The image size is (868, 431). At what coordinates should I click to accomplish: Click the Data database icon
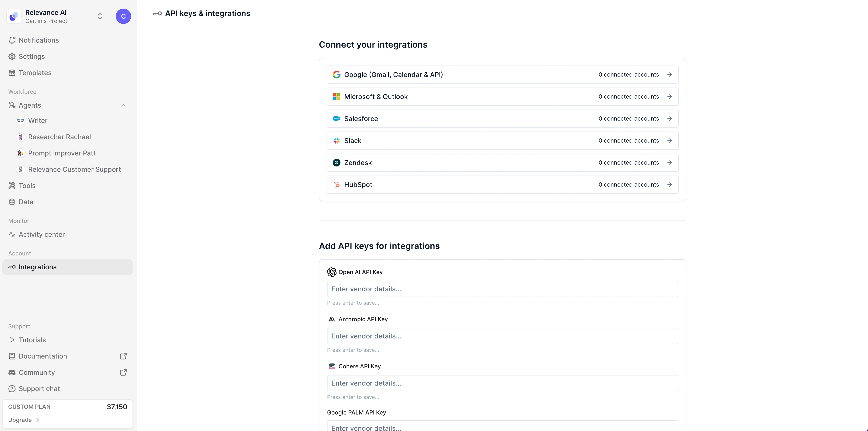tap(12, 202)
